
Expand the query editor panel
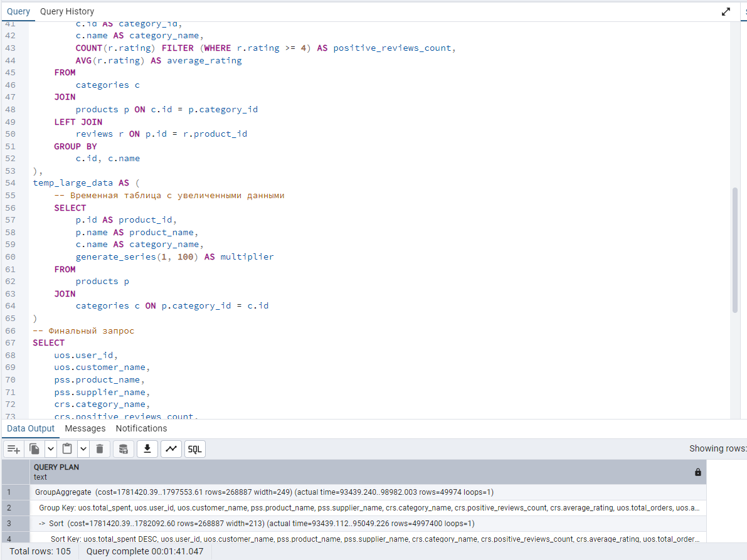pyautogui.click(x=726, y=11)
